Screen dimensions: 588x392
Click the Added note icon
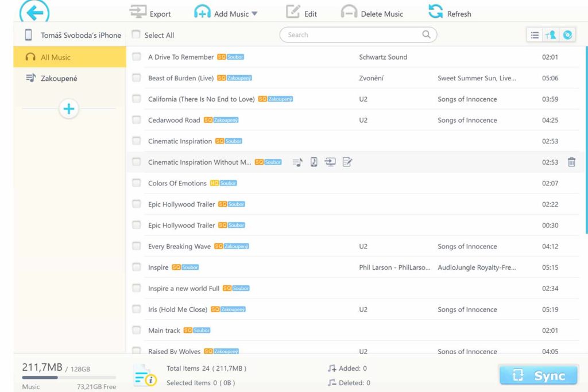click(x=331, y=368)
